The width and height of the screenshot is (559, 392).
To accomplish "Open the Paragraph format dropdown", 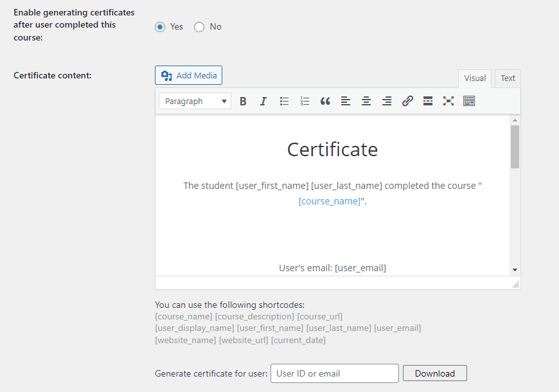I will [195, 102].
